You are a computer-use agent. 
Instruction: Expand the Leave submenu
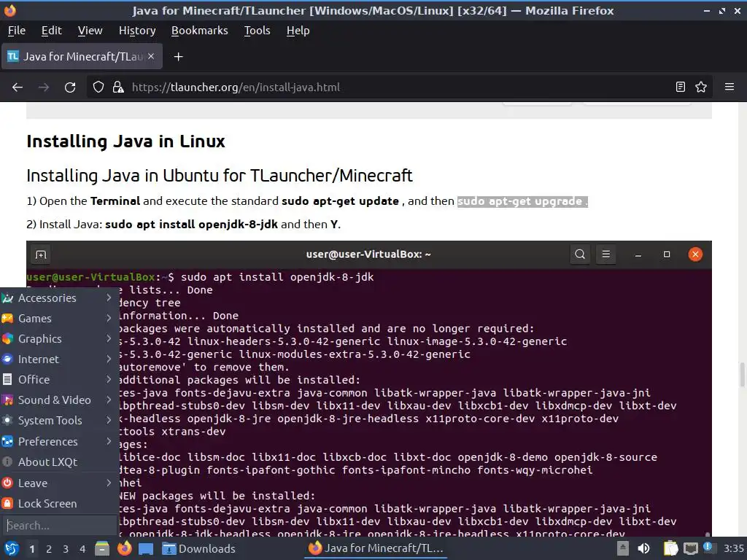[x=59, y=483]
